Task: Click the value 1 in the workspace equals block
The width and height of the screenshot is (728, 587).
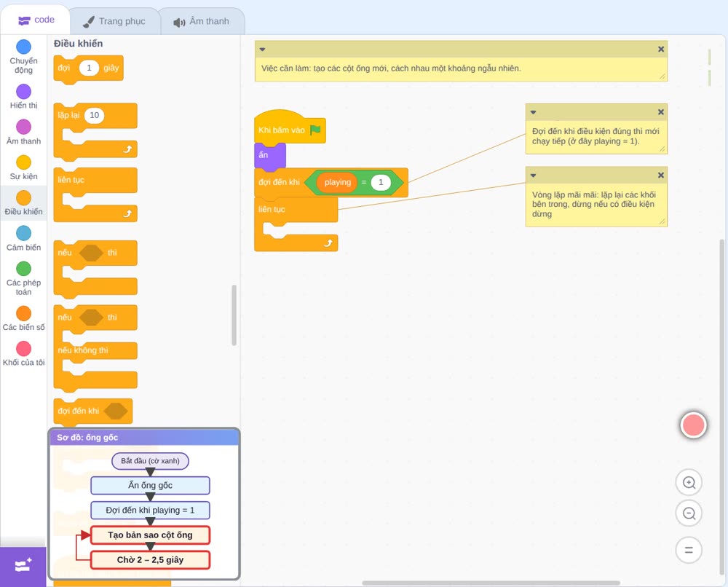Action: 381,182
